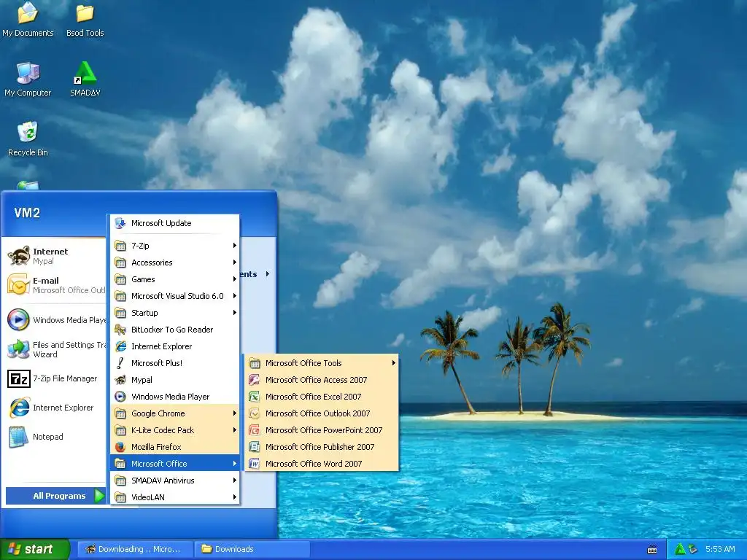Click the 5:53 AM clock
Screen dimensions: 747x560
click(720, 550)
